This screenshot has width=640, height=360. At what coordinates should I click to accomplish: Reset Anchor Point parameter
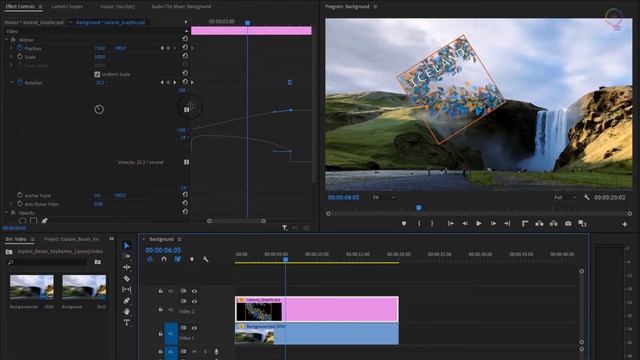pyautogui.click(x=185, y=195)
